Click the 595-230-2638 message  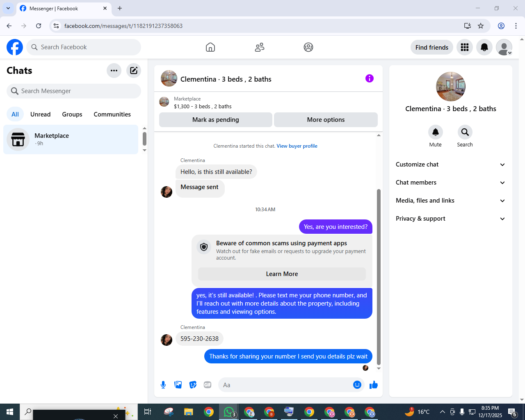click(200, 339)
